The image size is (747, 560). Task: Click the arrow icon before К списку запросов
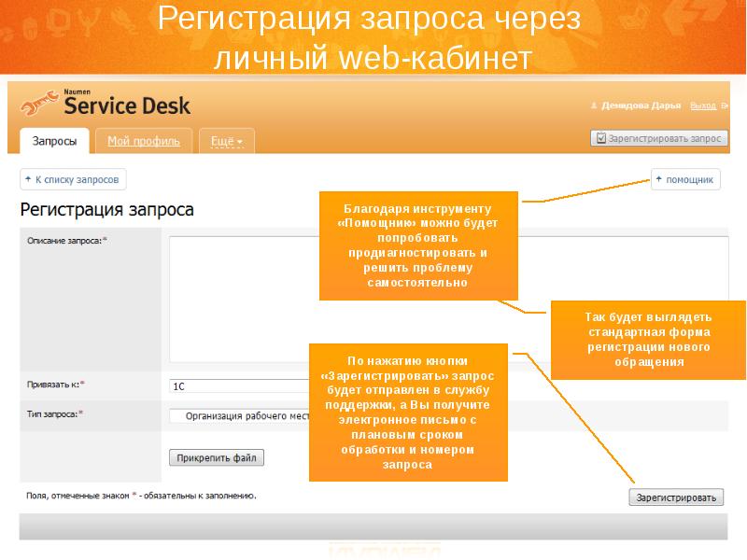click(28, 179)
